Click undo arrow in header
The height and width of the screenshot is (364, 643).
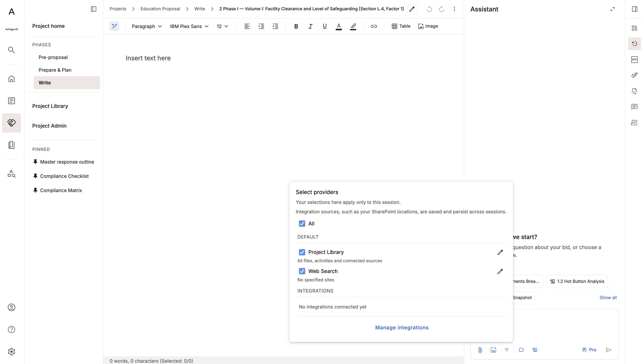(429, 9)
